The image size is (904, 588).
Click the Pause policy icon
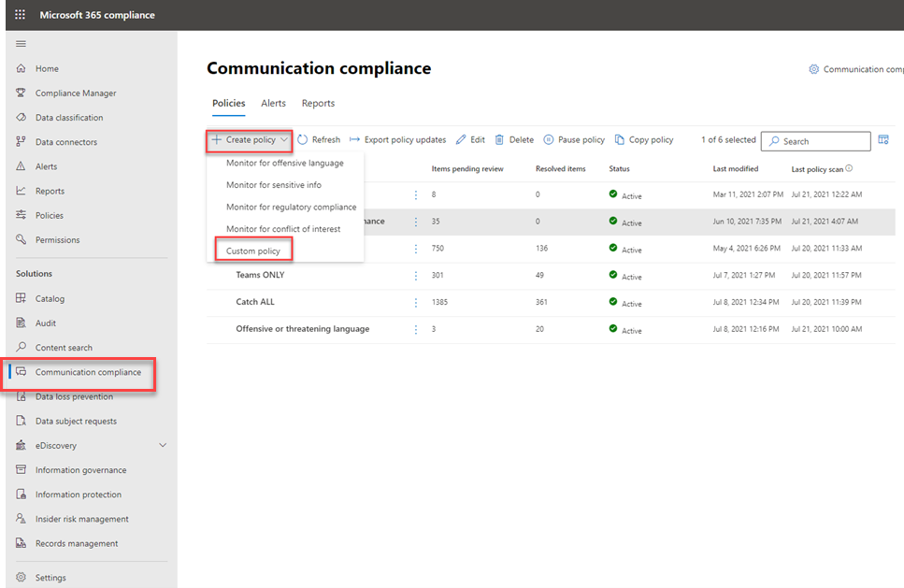click(x=549, y=139)
